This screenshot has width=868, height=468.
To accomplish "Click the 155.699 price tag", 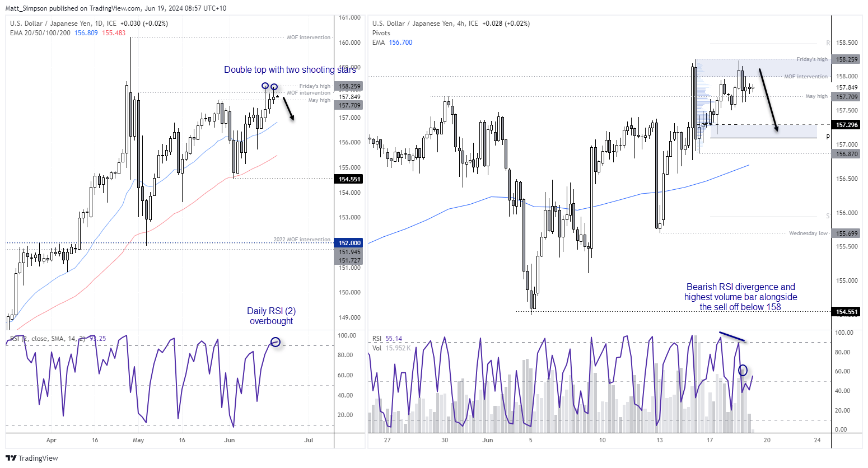I will click(846, 233).
